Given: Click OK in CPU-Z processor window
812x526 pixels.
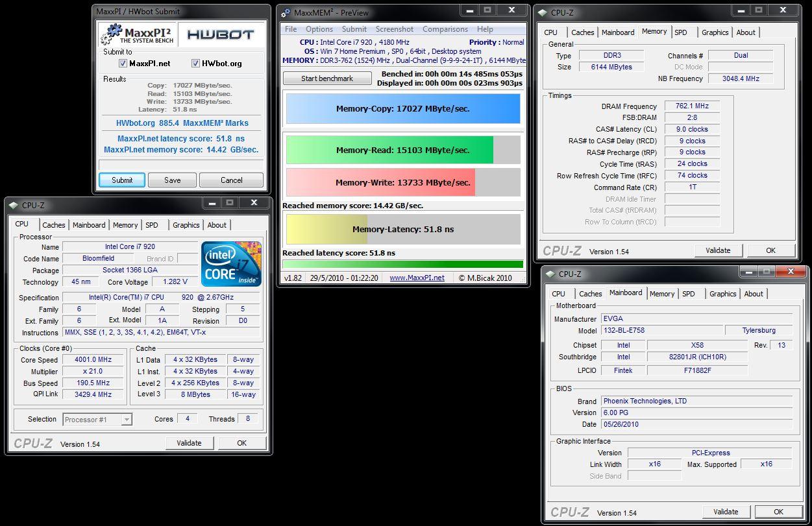Looking at the screenshot, I should tap(241, 443).
